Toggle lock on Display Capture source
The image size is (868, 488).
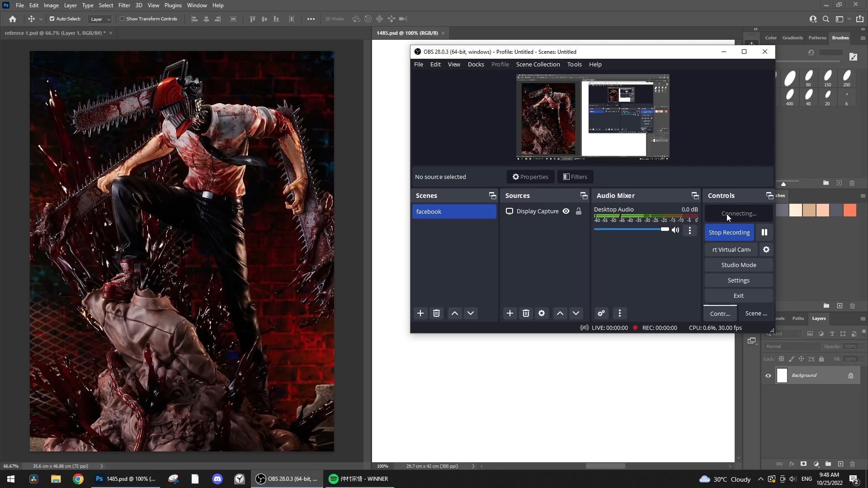(579, 211)
